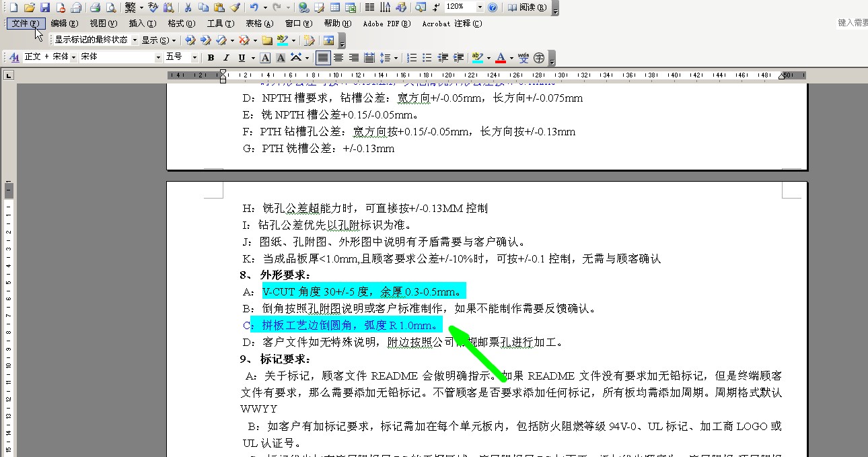Open the 编辑(E) menu
Viewport: 868px width, 457px height.
(65, 24)
